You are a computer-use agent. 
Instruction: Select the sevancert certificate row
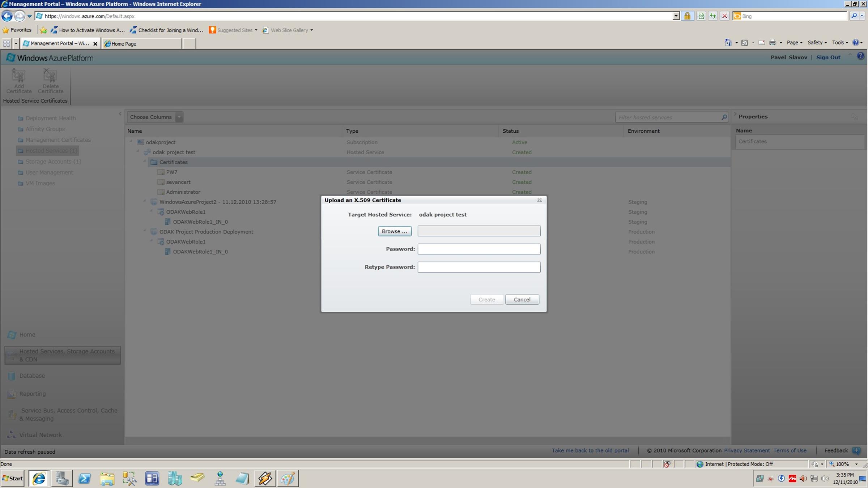tap(428, 182)
